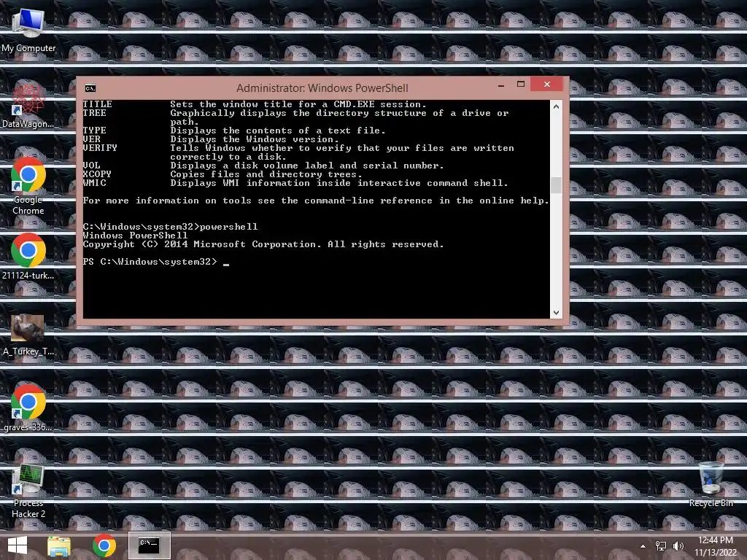The width and height of the screenshot is (747, 560).
Task: Minimize the PowerShell window
Action: (501, 85)
